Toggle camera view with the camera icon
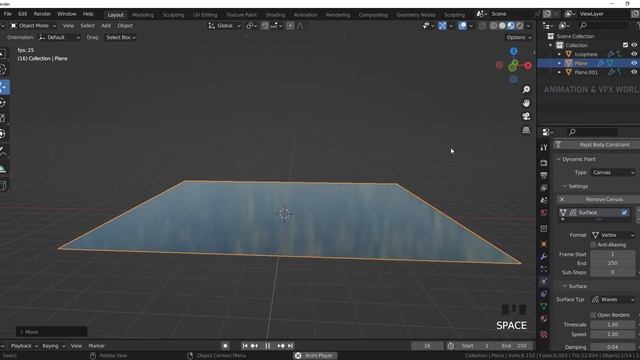 [526, 116]
